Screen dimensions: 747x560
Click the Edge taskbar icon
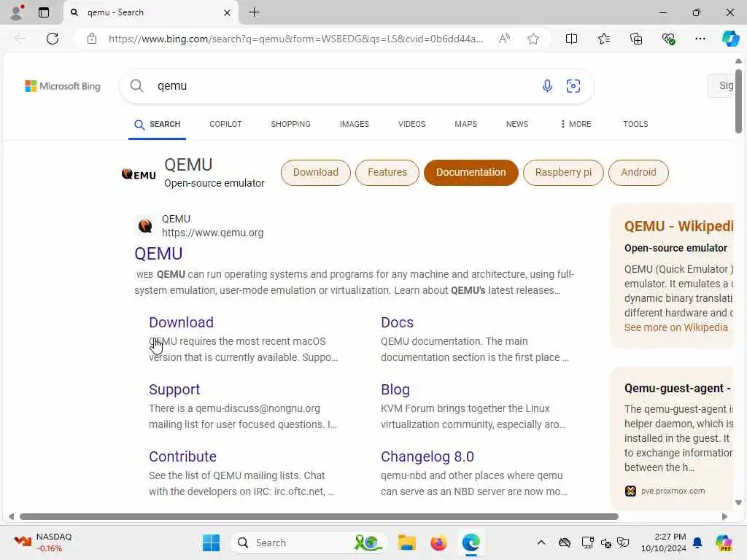pyautogui.click(x=471, y=542)
